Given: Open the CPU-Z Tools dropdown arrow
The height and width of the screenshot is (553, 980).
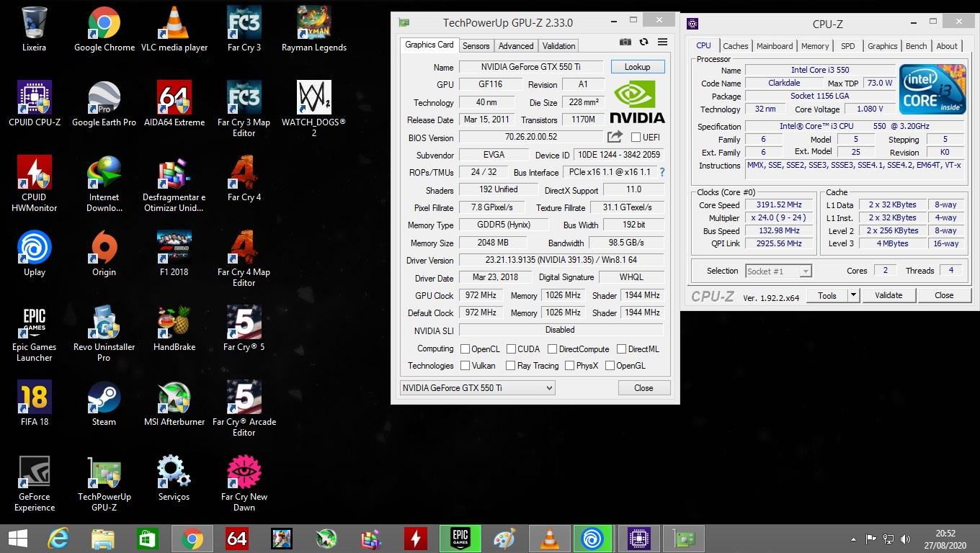Looking at the screenshot, I should point(853,295).
